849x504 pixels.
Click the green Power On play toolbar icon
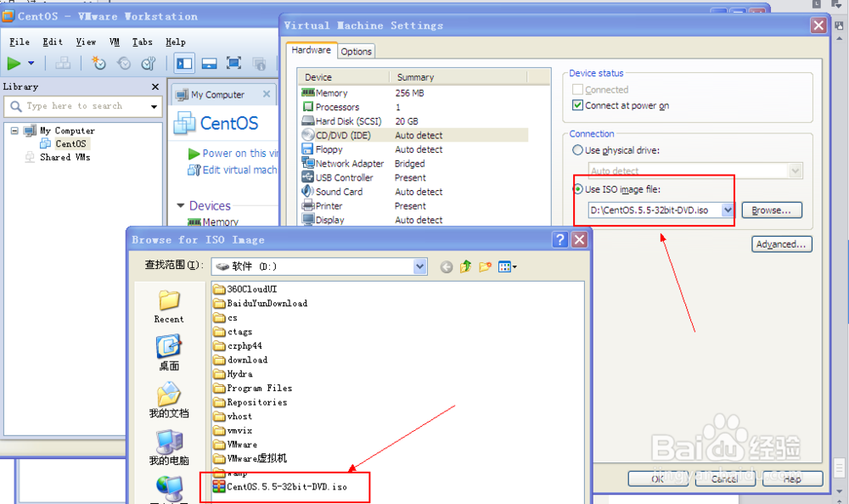14,64
